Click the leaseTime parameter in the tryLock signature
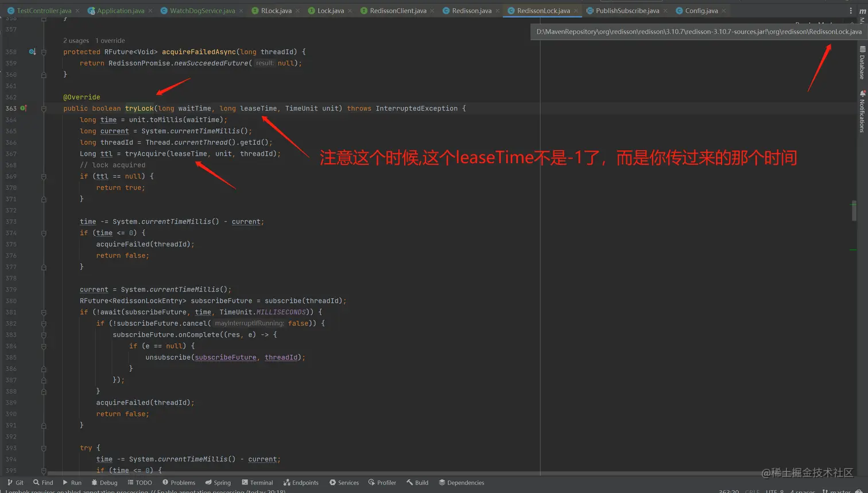This screenshot has width=868, height=493. (x=258, y=108)
